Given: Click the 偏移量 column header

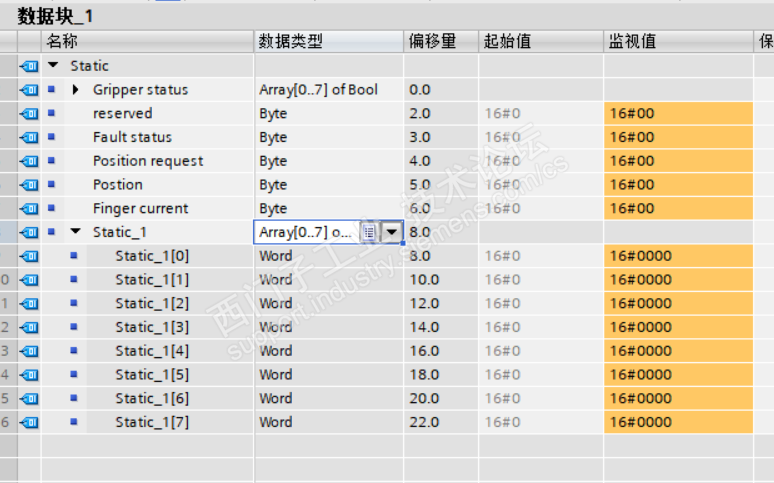Looking at the screenshot, I should click(441, 41).
